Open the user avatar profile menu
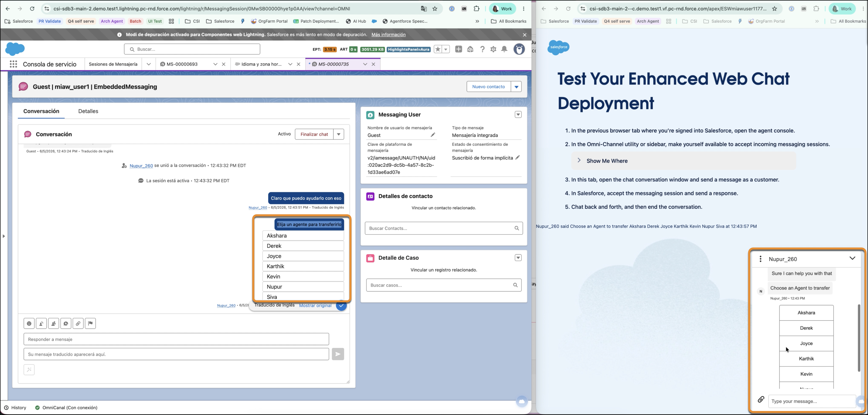 click(x=519, y=49)
